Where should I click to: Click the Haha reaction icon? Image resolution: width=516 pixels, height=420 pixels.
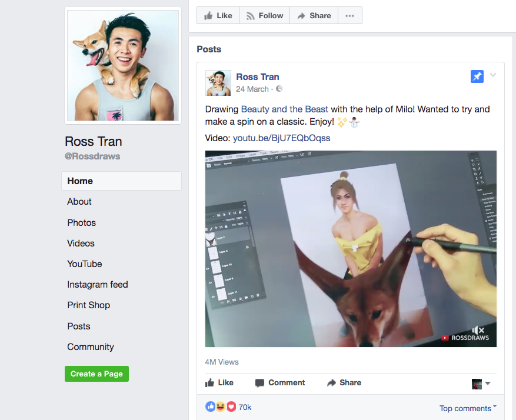[221, 407]
